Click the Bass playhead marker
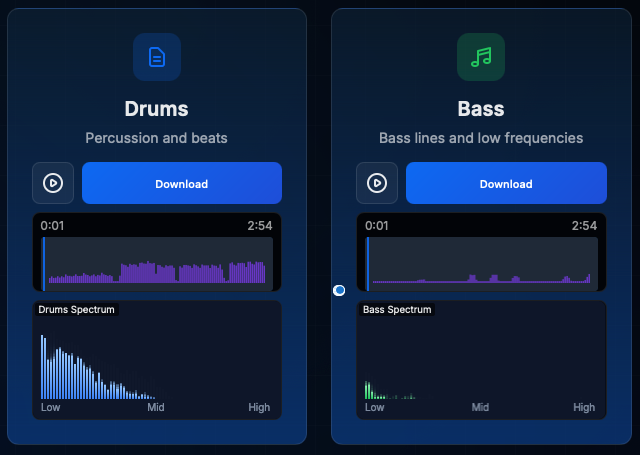Screen dimensions: 640x455 tap(368, 264)
